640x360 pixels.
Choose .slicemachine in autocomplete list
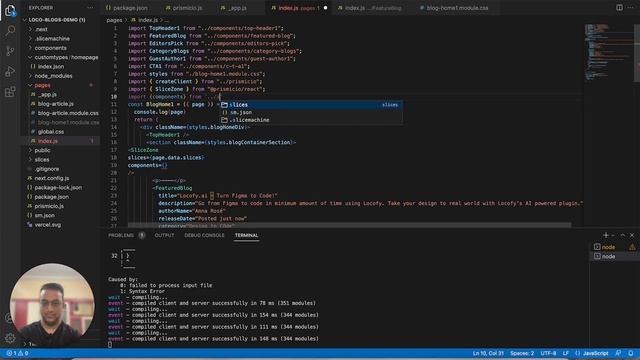[310, 120]
